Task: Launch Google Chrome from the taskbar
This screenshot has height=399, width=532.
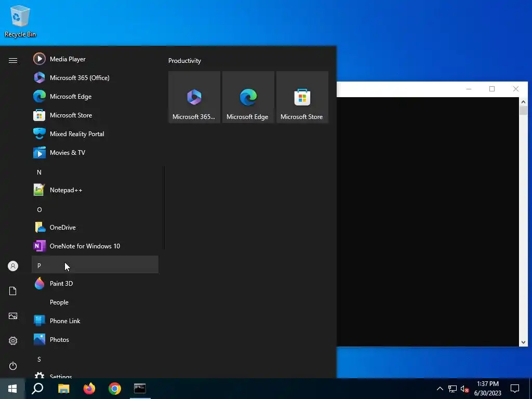Action: point(115,389)
